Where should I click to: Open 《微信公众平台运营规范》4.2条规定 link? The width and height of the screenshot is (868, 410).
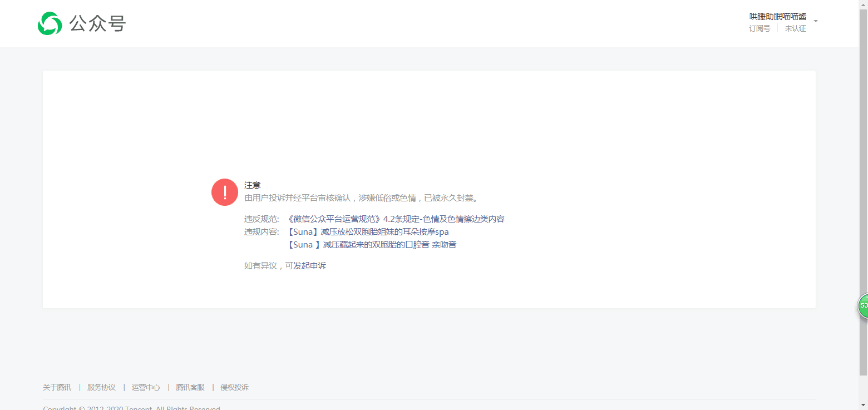click(x=396, y=219)
